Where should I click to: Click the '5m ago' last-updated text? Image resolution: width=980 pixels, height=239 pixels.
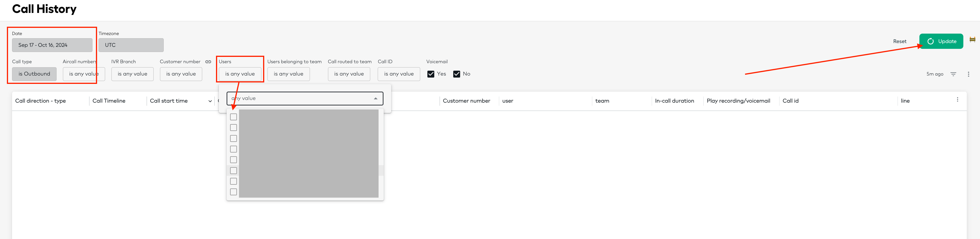934,74
